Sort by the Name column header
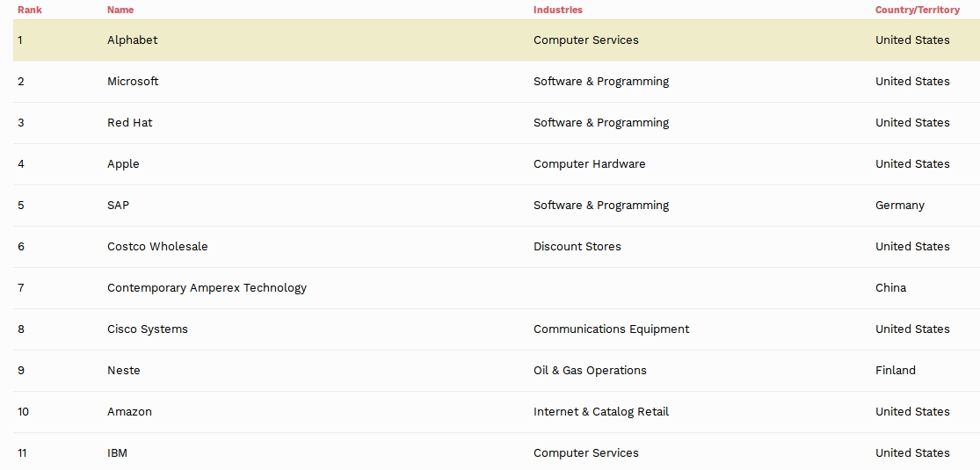Screen dimensions: 980x470 tap(120, 10)
